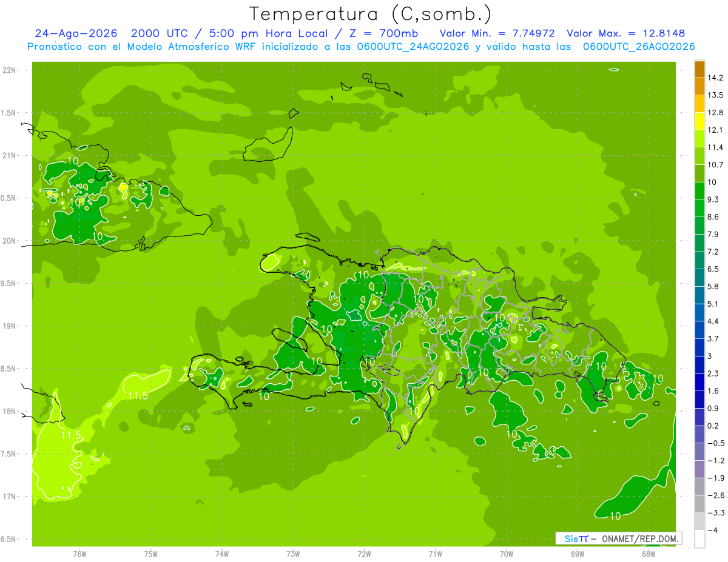Pick the gray swatch between -3.3 and -2.6
Image resolution: width=728 pixels, height=562 pixels.
pyautogui.click(x=699, y=504)
